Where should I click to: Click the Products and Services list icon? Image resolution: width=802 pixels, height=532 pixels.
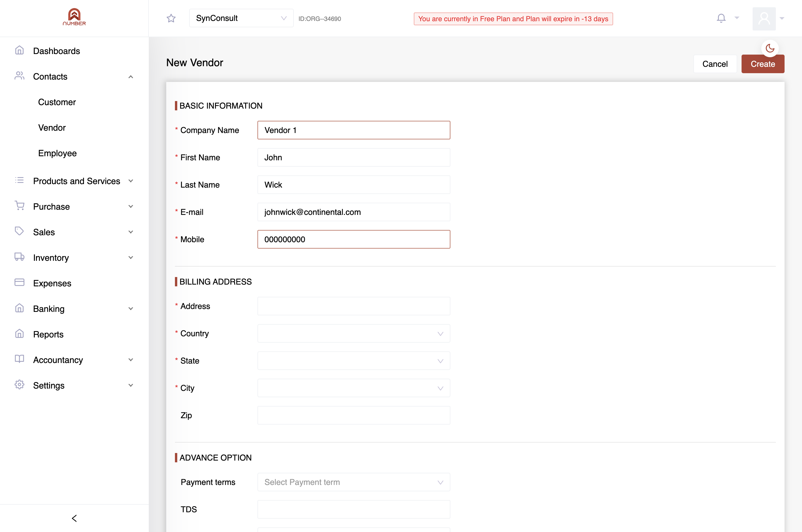(x=19, y=180)
